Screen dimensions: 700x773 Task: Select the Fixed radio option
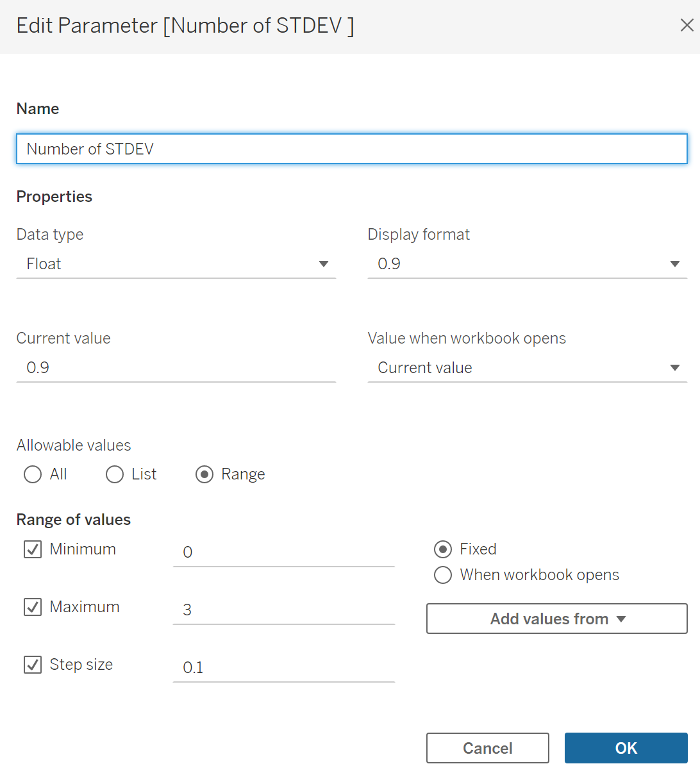(443, 549)
